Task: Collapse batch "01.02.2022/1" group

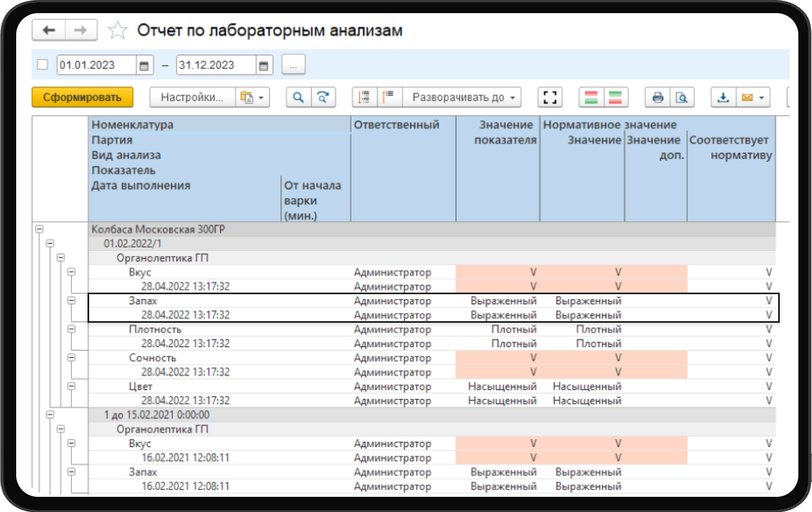Action: [x=50, y=243]
